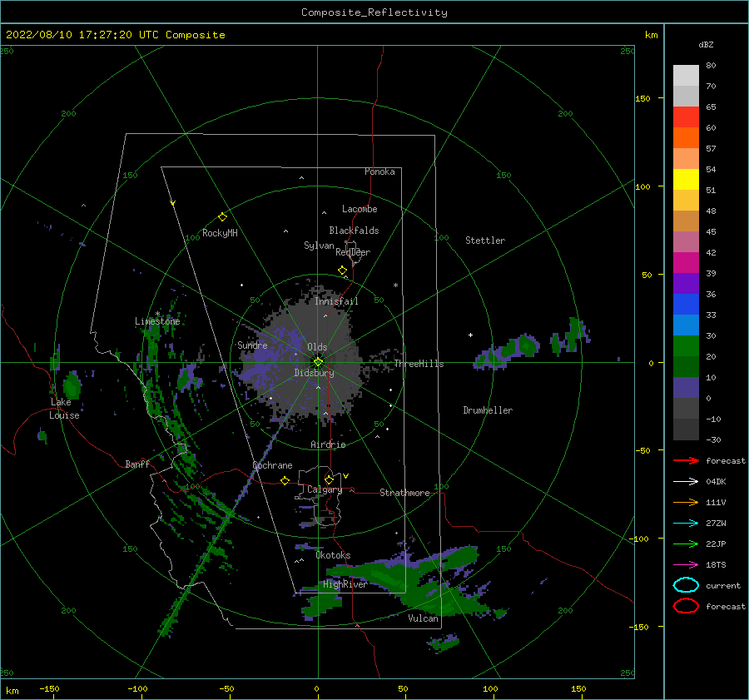Screen dimensions: 749x700
Task: Click the white asterisk marker east of Innisfail
Action: coord(395,285)
